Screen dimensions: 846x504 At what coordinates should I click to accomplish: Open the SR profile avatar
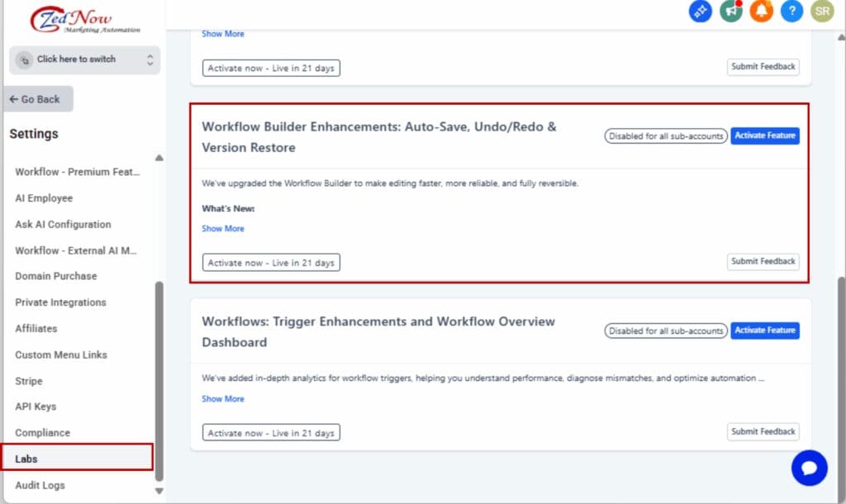click(822, 12)
